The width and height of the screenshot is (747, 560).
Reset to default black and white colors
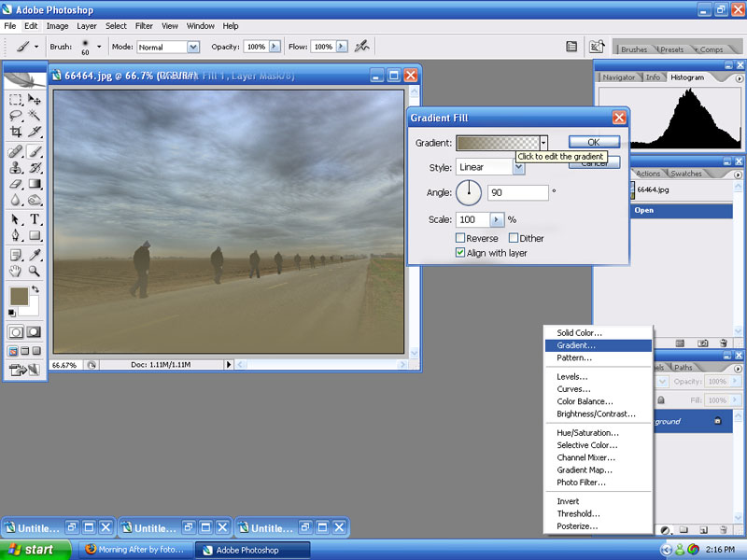click(x=12, y=313)
